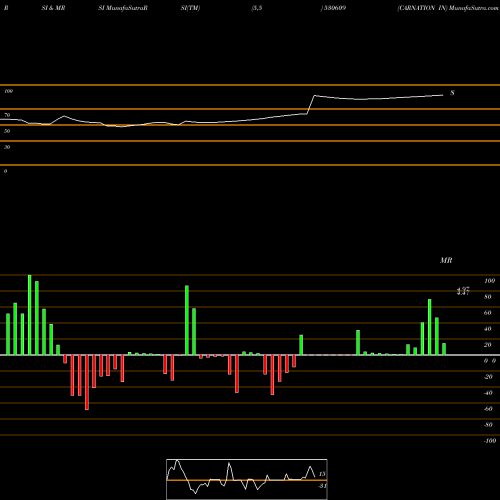
Task: Click the RSI left axis label 30
Action: point(7,147)
